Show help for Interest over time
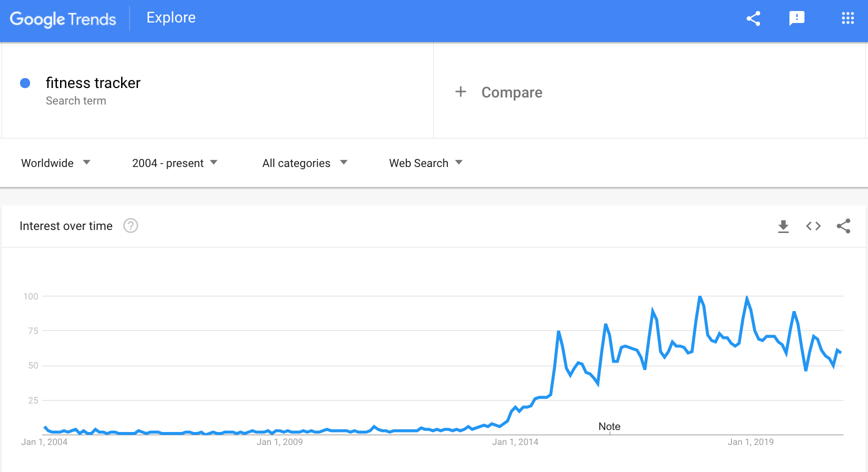 [x=131, y=226]
